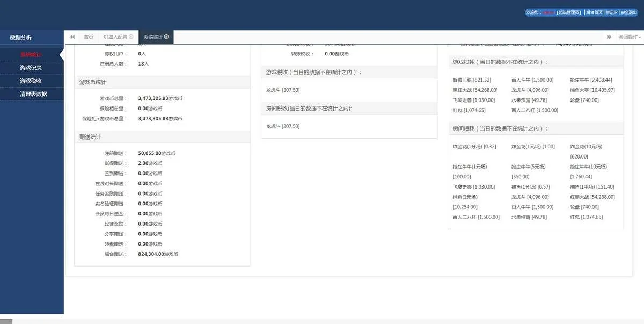Close the 机器人配置 tab via its X icon
644x324 pixels.
131,37
